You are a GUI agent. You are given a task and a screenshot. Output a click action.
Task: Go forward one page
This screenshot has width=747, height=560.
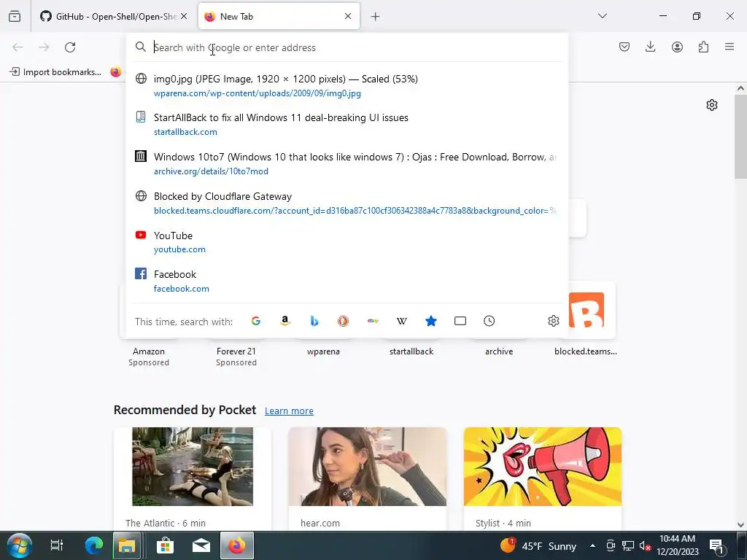[x=44, y=47]
